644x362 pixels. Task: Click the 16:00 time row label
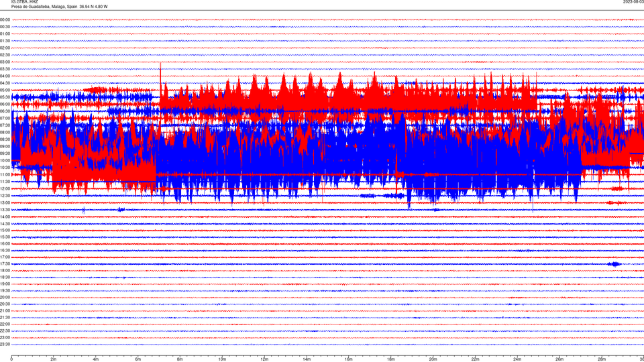point(5,244)
